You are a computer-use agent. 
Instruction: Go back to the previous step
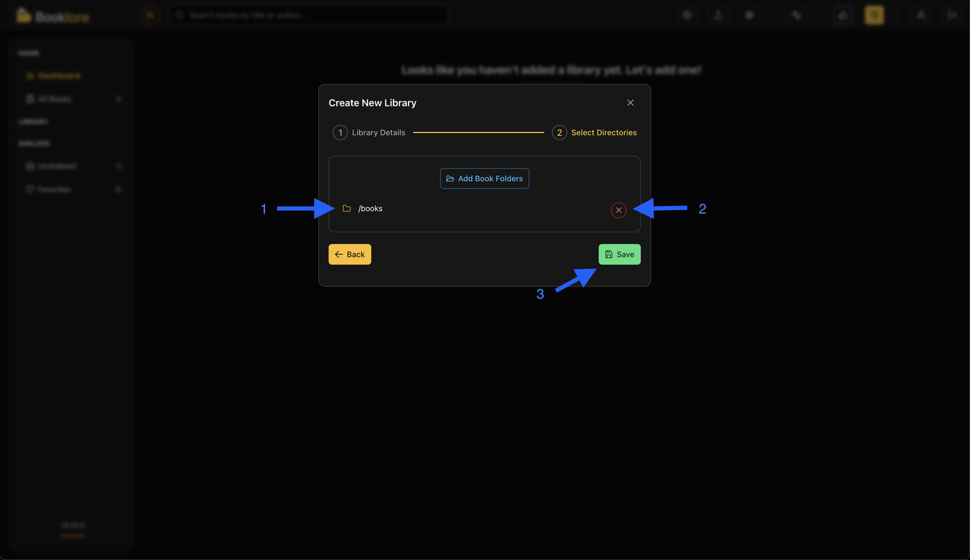pyautogui.click(x=350, y=254)
